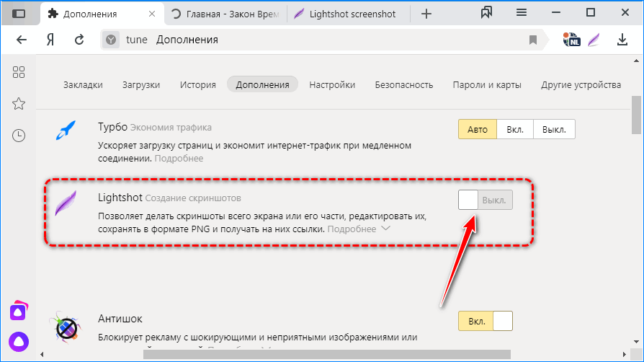Disable the Антишок toggle
The width and height of the screenshot is (644, 362).
click(x=485, y=321)
